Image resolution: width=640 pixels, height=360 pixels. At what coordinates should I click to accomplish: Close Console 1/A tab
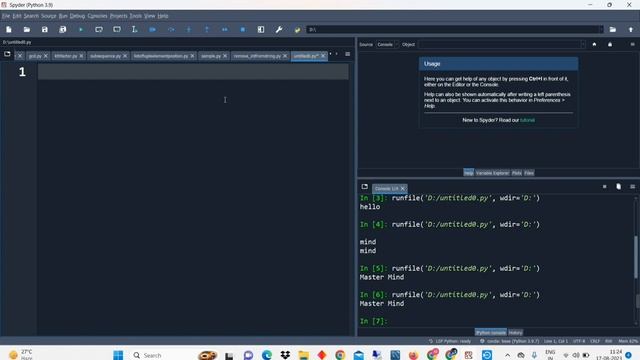click(x=402, y=189)
